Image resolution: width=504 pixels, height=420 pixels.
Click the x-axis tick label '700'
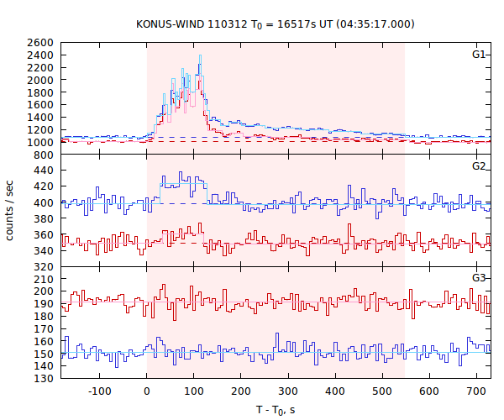coord(476,391)
